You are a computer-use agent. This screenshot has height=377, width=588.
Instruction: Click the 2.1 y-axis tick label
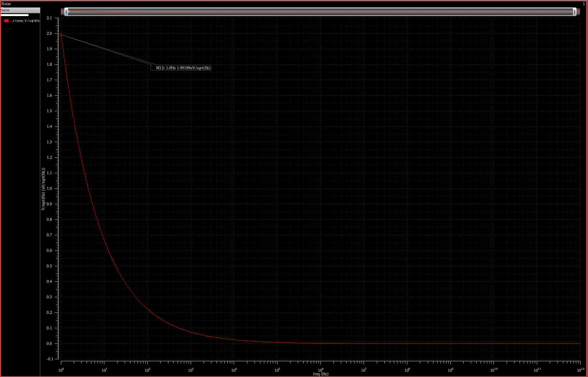point(49,18)
